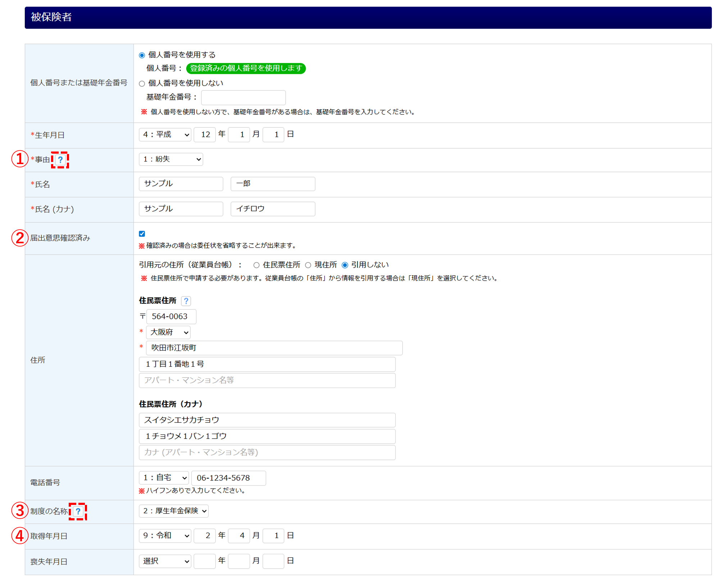This screenshot has height=583, width=728.
Task: Open help icon next to 住民票住所
Action: (x=186, y=301)
